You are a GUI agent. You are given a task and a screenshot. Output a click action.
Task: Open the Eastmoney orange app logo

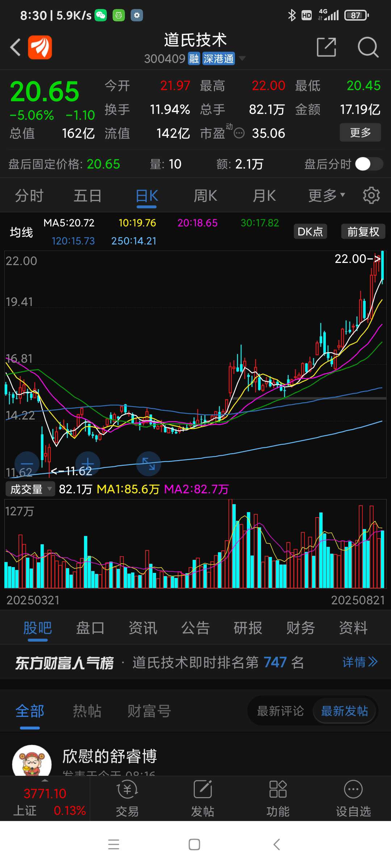[x=40, y=47]
